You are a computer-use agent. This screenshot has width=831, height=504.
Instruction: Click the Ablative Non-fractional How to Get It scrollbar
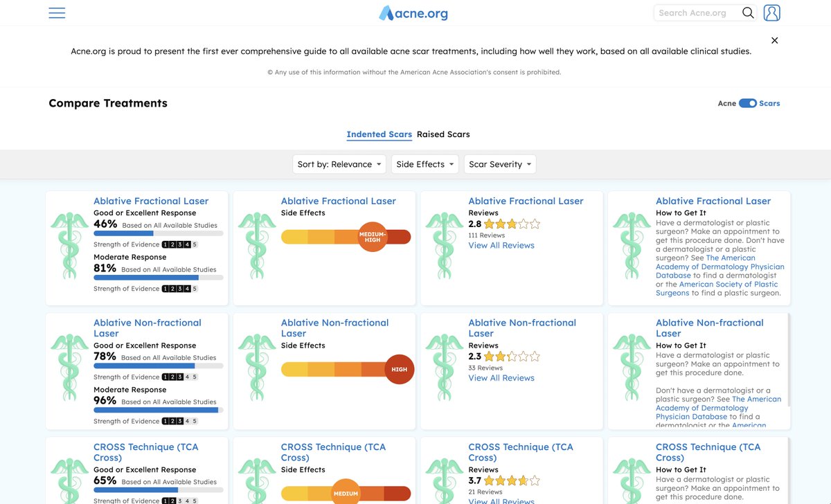[788, 360]
